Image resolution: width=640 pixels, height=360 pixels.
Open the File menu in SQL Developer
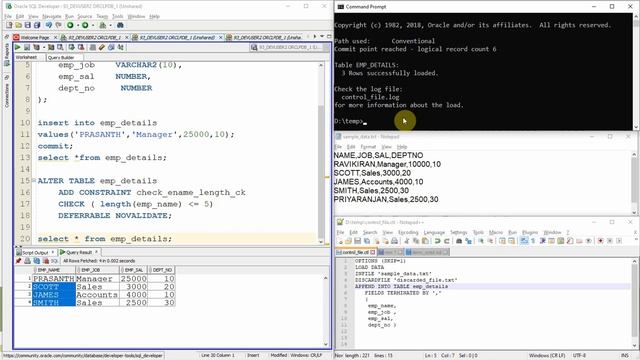8,16
